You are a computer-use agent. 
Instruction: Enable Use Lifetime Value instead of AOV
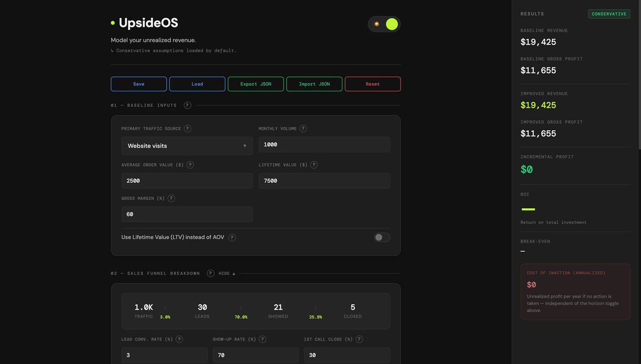(x=382, y=238)
